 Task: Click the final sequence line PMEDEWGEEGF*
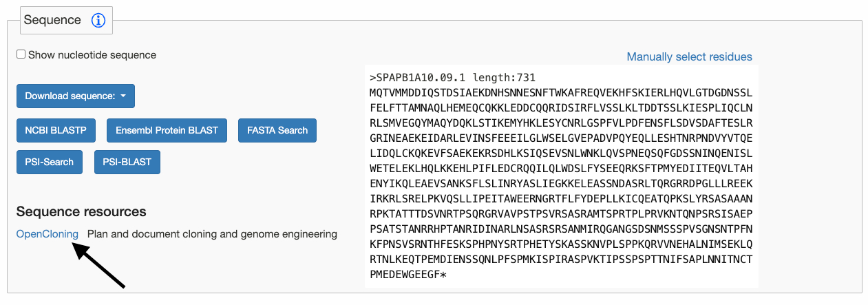pyautogui.click(x=408, y=275)
